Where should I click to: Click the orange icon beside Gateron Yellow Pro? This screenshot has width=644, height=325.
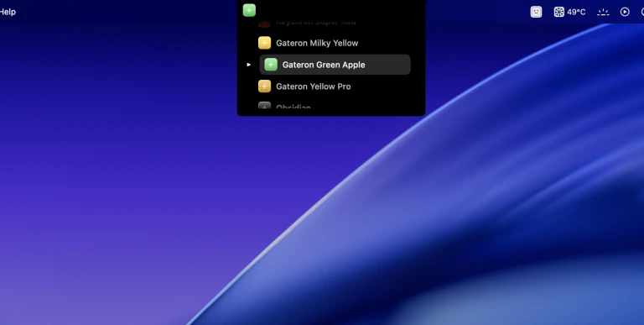[x=264, y=86]
